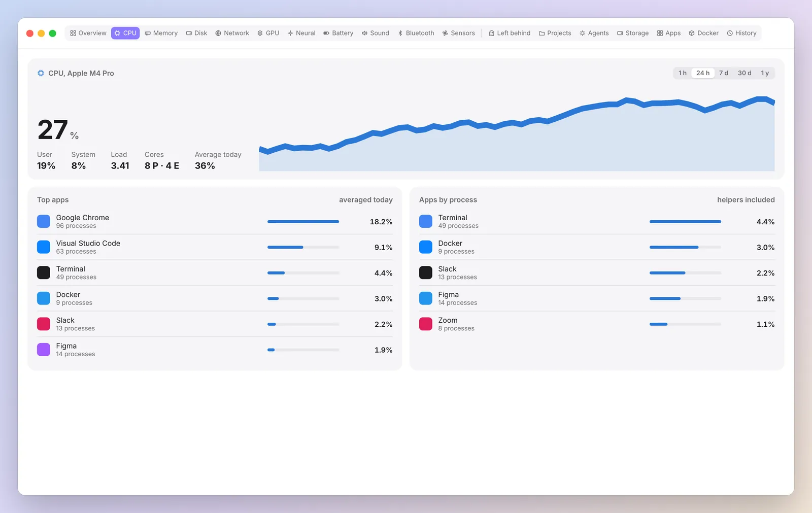Click the CPU chip icon beside Apple M4 Pro
The image size is (812, 513).
tap(41, 73)
